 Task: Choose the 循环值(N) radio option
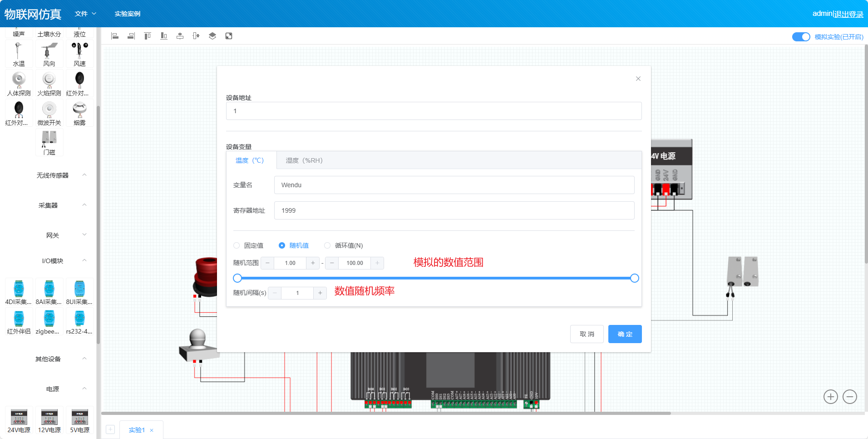pos(327,245)
